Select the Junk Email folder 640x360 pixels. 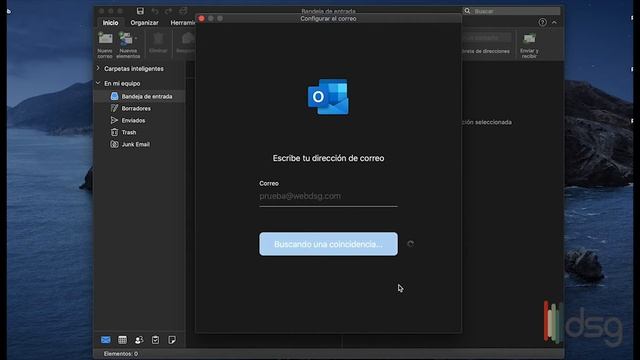click(x=140, y=144)
